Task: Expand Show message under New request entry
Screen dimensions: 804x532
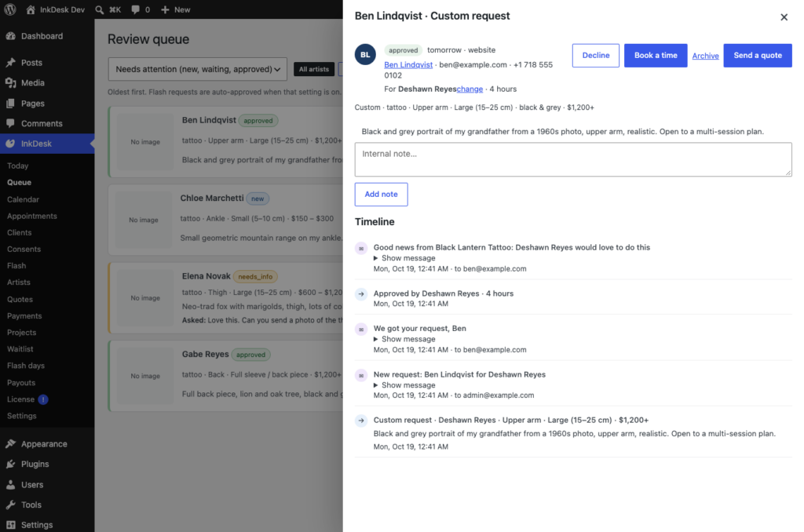Action: (404, 385)
